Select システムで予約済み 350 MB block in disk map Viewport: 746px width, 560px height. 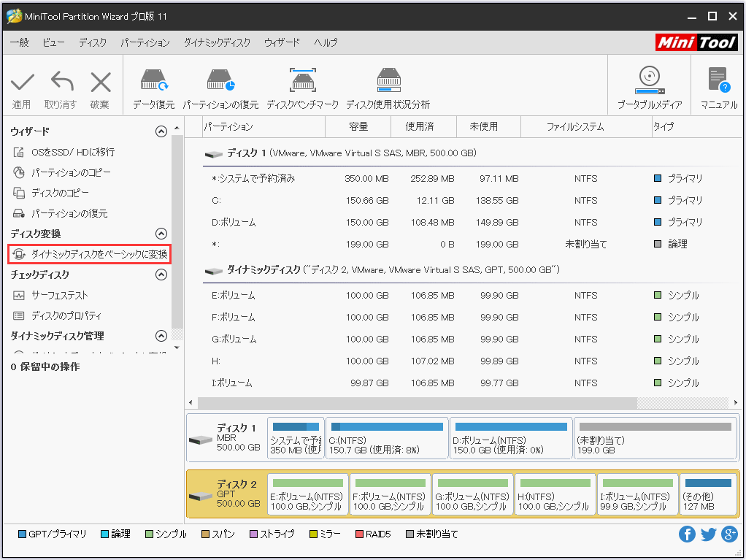pyautogui.click(x=296, y=438)
